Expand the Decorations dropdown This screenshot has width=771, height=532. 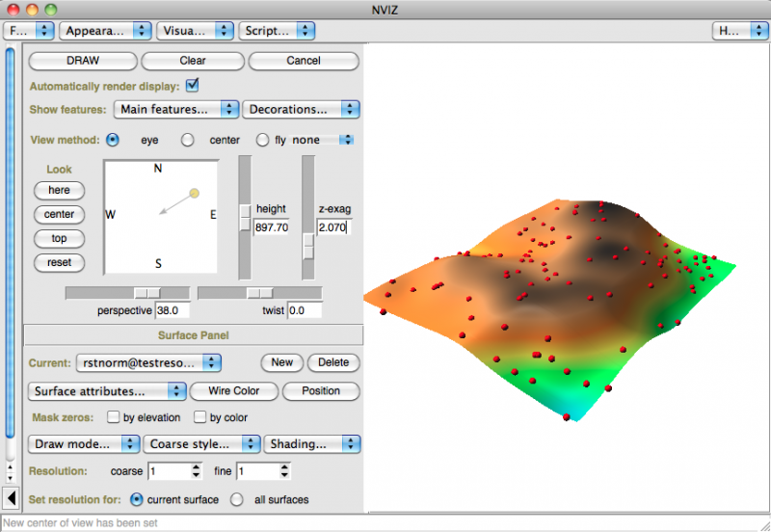pos(301,109)
